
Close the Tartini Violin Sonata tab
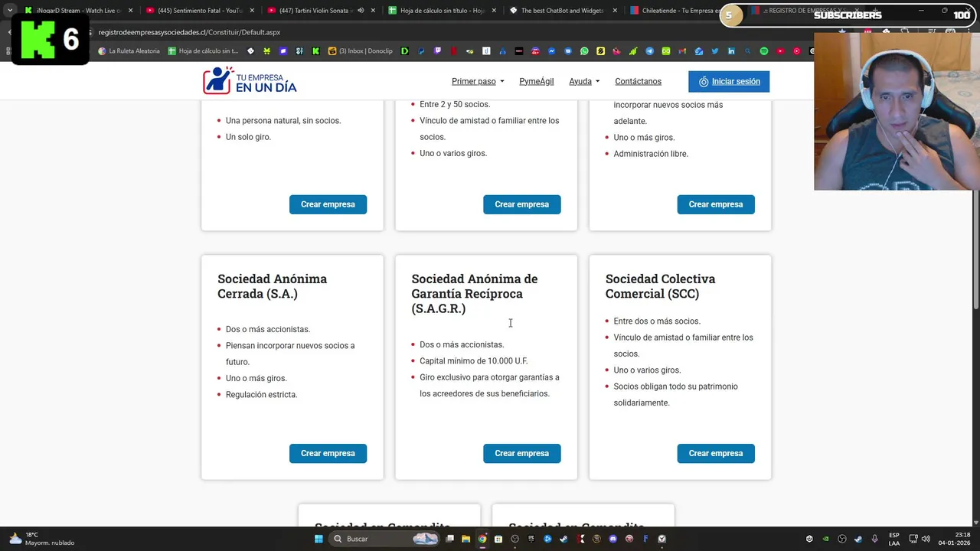(373, 11)
